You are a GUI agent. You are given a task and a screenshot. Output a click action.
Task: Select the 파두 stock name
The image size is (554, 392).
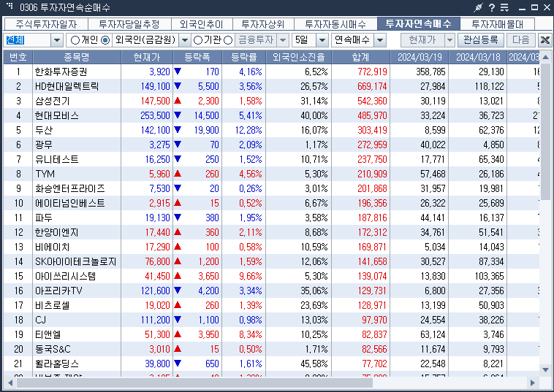(43, 218)
